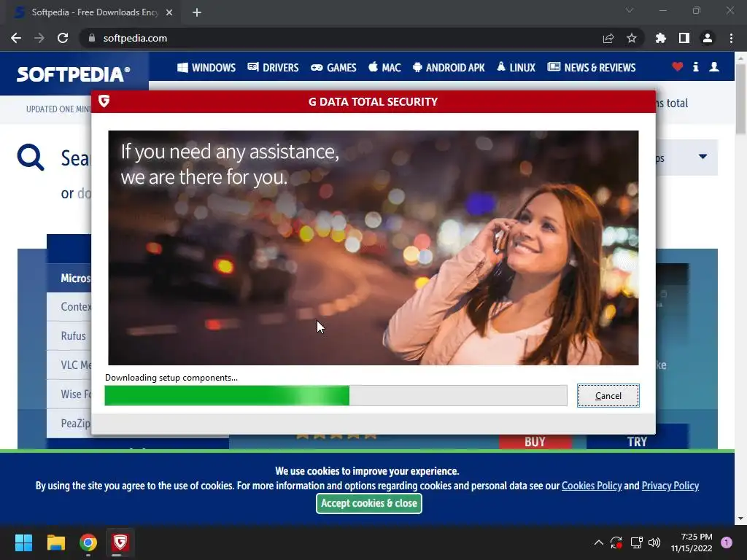Open Chrome three-dot menu
The width and height of the screenshot is (747, 560).
(731, 38)
